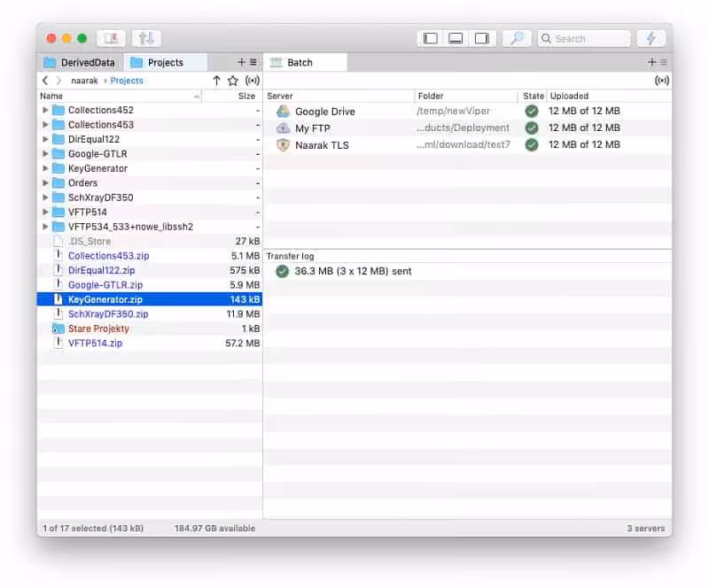Click the left pane Bonjour broadcast icon
The width and height of the screenshot is (709, 588).
click(252, 81)
